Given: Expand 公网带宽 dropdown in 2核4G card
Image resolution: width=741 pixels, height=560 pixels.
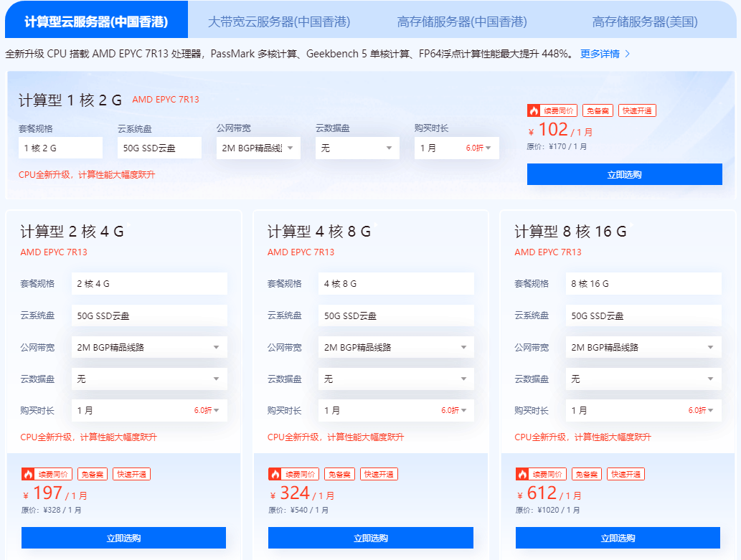Looking at the screenshot, I should (149, 347).
